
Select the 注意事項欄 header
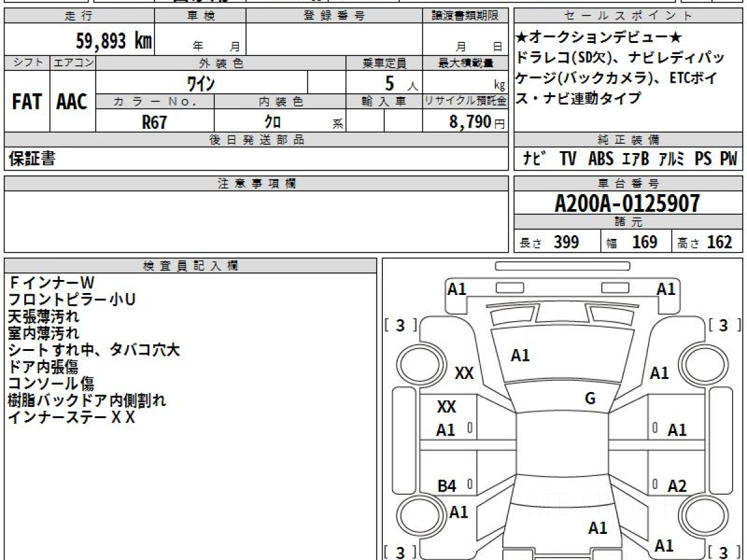[256, 184]
